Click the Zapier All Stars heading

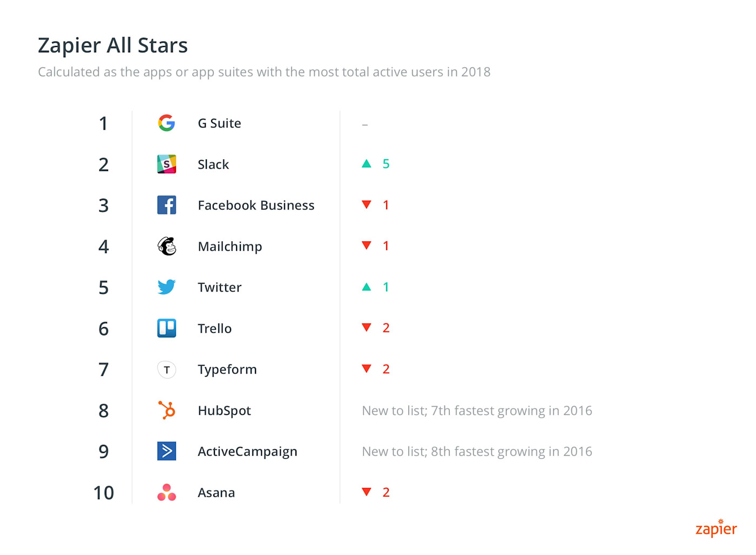tap(113, 45)
